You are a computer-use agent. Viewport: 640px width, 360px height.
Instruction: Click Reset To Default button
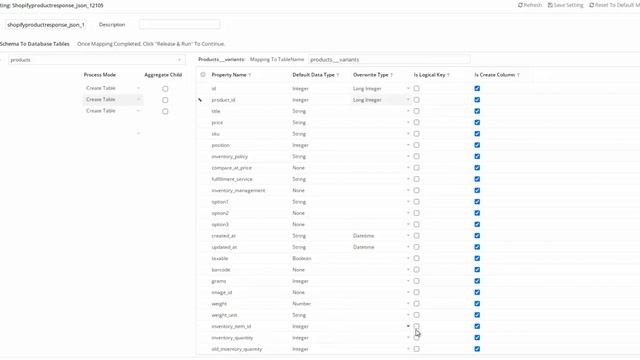[614, 5]
